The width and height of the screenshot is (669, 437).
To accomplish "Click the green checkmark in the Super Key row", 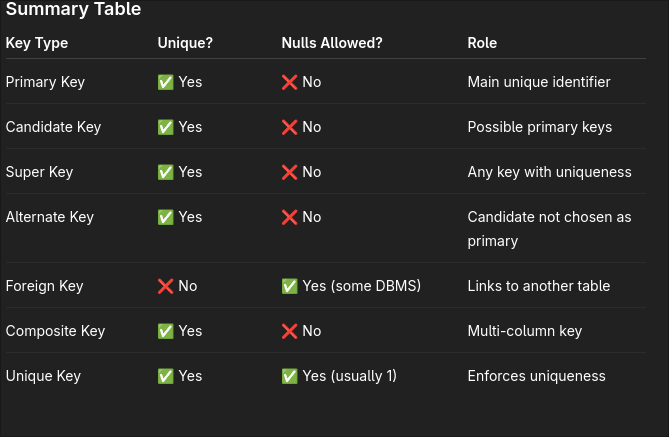I will tap(166, 172).
